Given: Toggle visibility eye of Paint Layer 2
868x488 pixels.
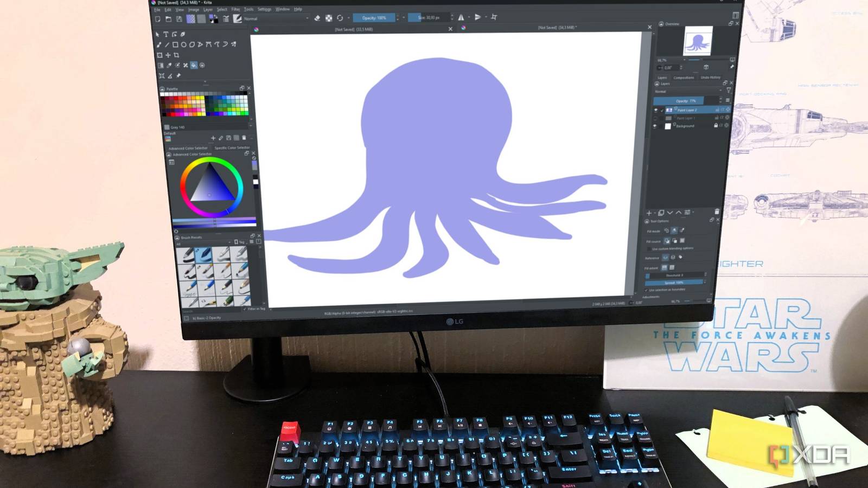Looking at the screenshot, I should (x=655, y=110).
